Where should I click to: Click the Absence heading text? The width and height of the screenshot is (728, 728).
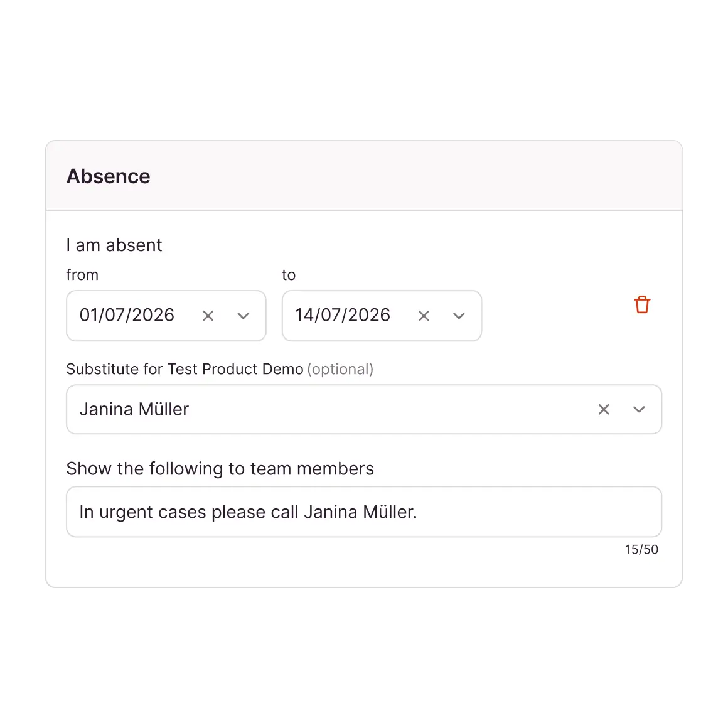(109, 176)
